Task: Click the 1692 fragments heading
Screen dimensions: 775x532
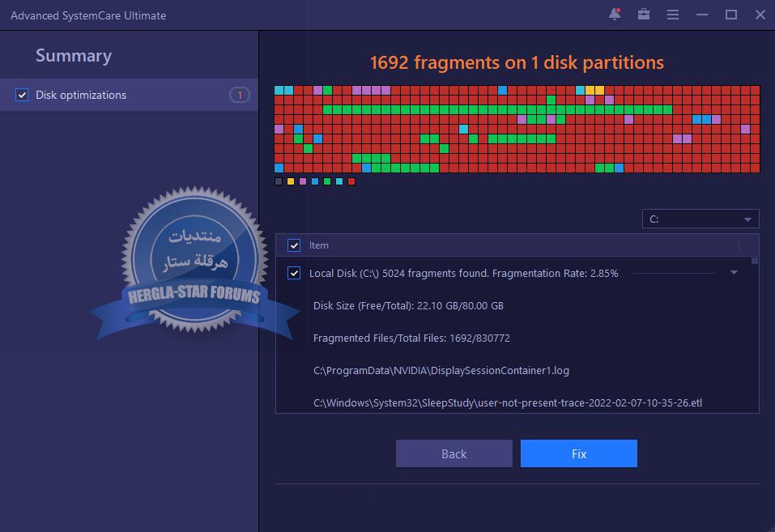Action: click(517, 63)
